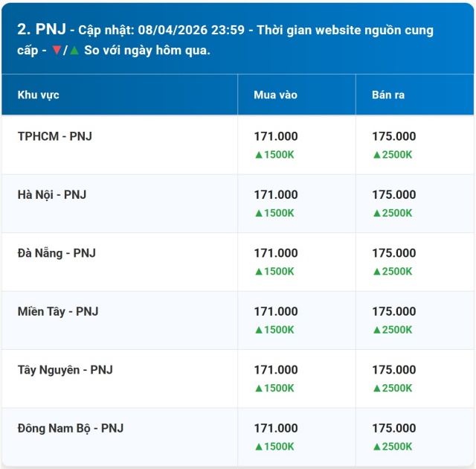The image size is (476, 469).
Task: Select the "Đông Nam Bộ - PNJ" region label
Action: tap(71, 428)
